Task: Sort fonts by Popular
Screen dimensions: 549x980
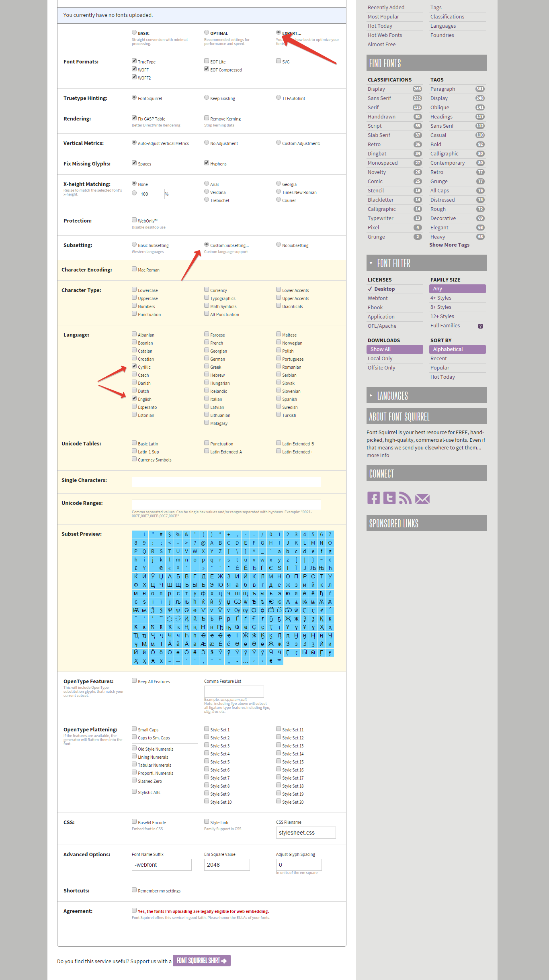Action: coord(440,368)
